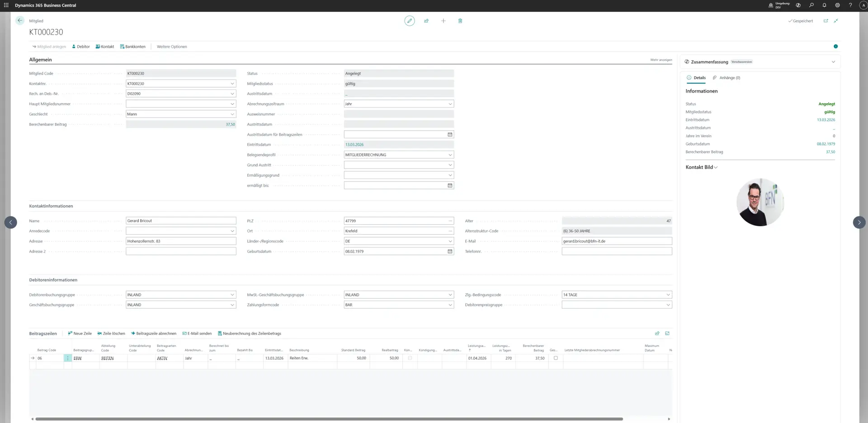Image resolution: width=868 pixels, height=423 pixels.
Task: Click the trash delete icon
Action: point(460,21)
